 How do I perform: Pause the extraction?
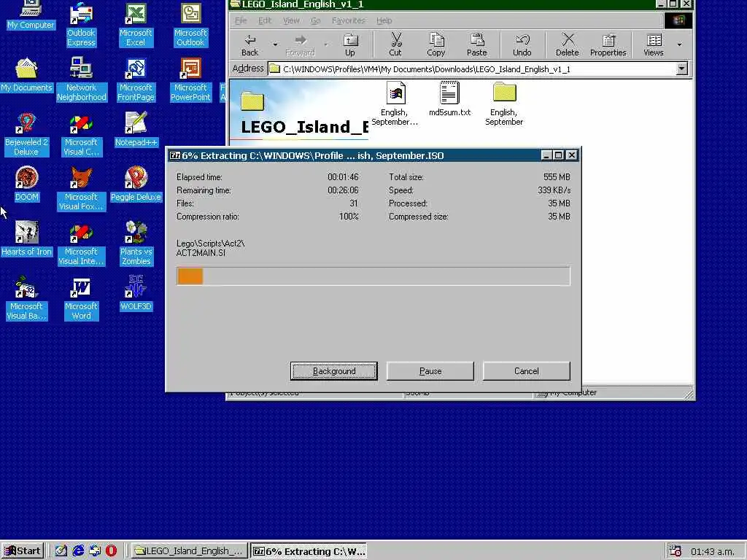pyautogui.click(x=430, y=371)
